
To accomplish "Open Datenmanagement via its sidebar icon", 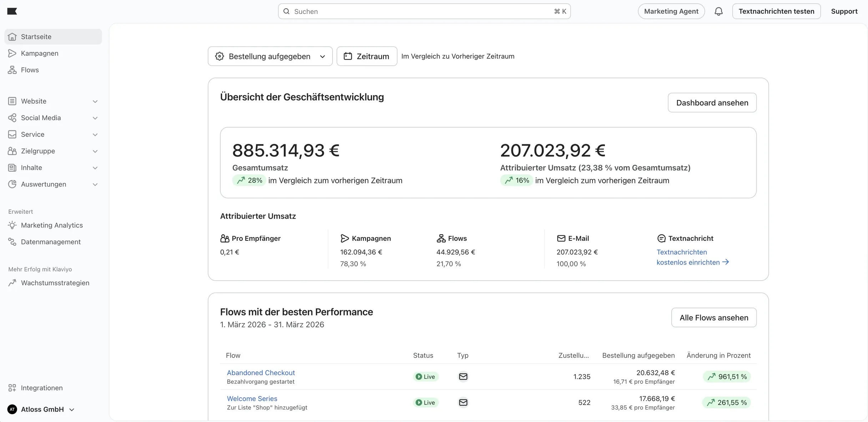I will (x=12, y=242).
